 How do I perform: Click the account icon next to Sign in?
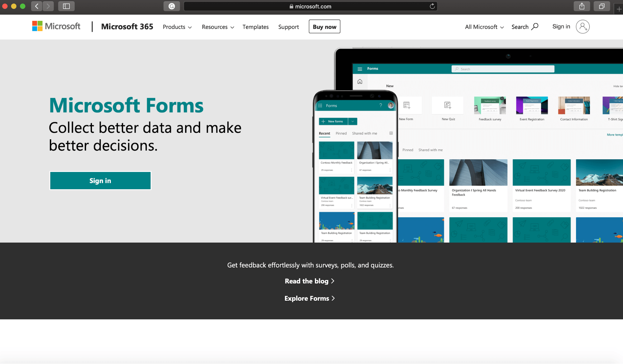[582, 27]
